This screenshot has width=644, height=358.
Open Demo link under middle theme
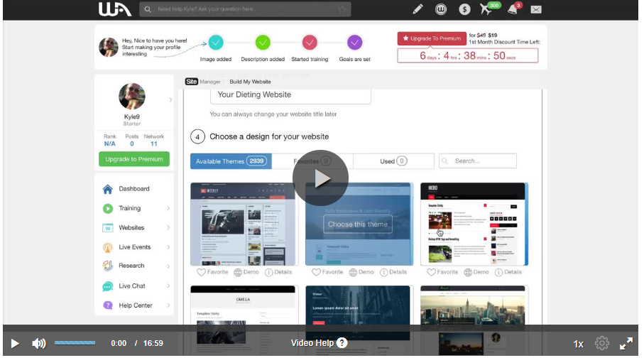click(361, 272)
